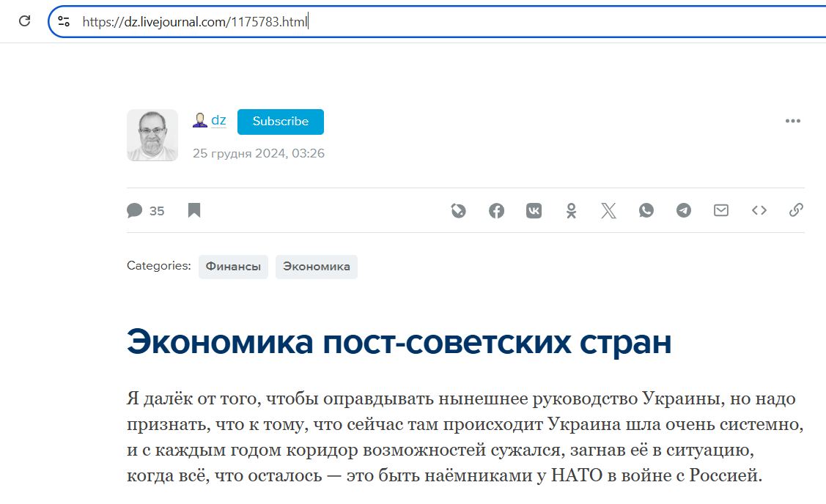View the 35 comments
Viewport: 826px width, 504px height.
146,211
